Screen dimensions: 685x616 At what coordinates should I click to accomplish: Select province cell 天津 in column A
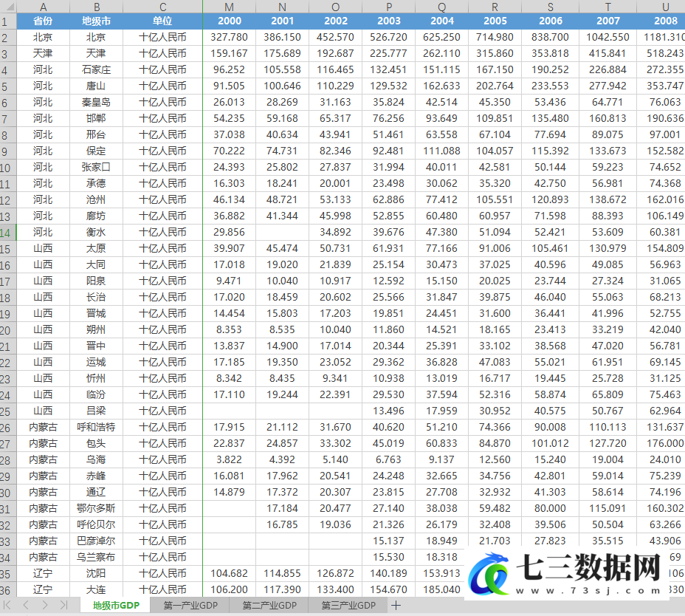coord(43,54)
